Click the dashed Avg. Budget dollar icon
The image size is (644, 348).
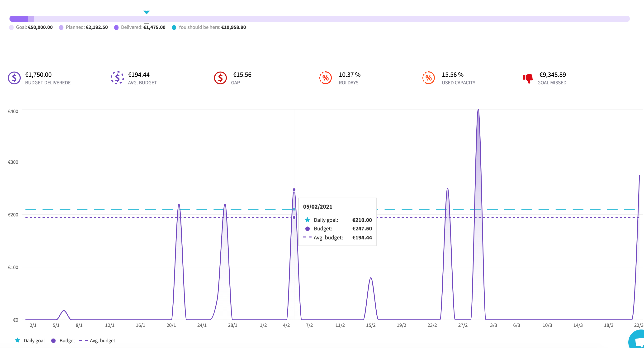tap(117, 78)
